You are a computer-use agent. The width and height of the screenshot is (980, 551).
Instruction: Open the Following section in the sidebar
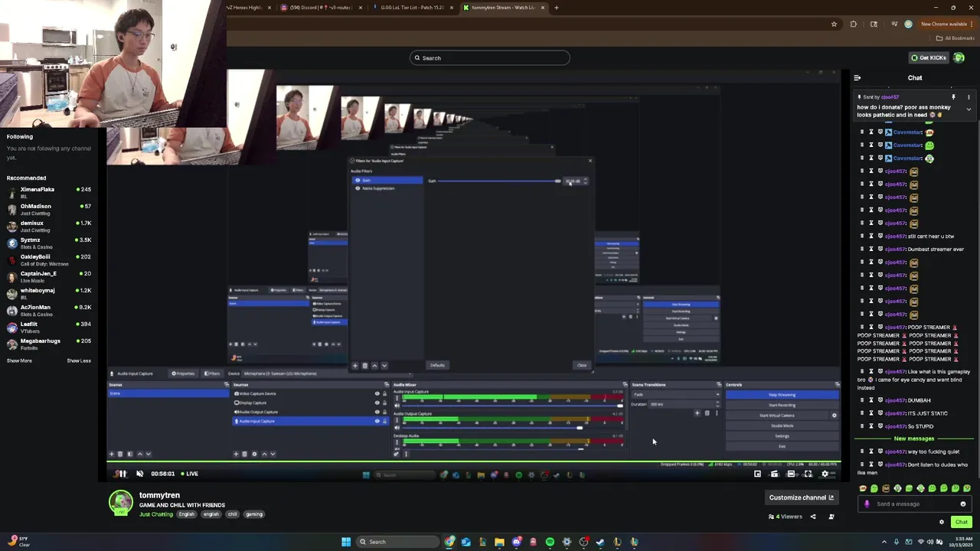tap(20, 137)
